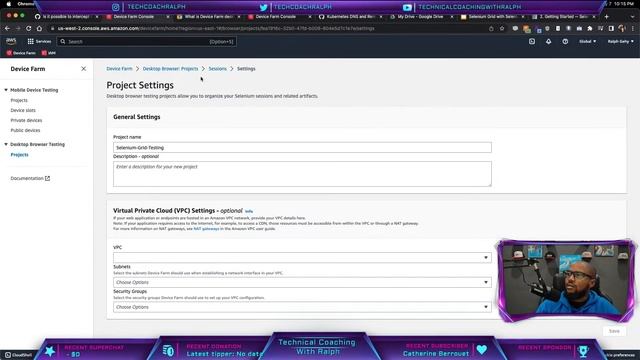Reload the page with the refresh icon
This screenshot has height=360, width=640.
pyautogui.click(x=28, y=29)
